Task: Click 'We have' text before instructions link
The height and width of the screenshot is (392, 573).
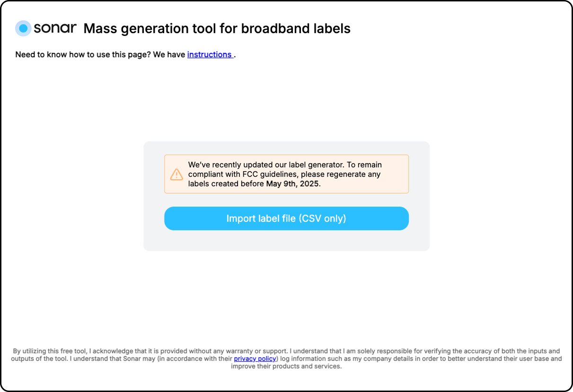Action: [169, 54]
